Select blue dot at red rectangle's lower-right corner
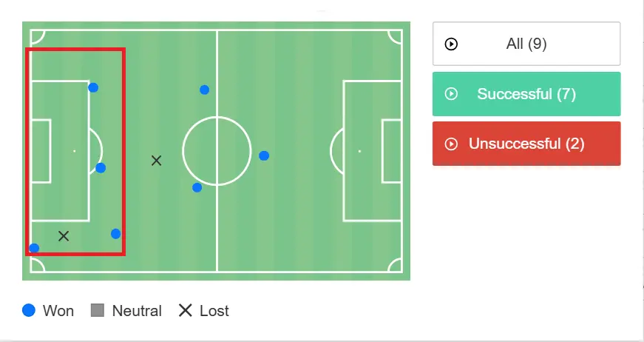 [115, 234]
